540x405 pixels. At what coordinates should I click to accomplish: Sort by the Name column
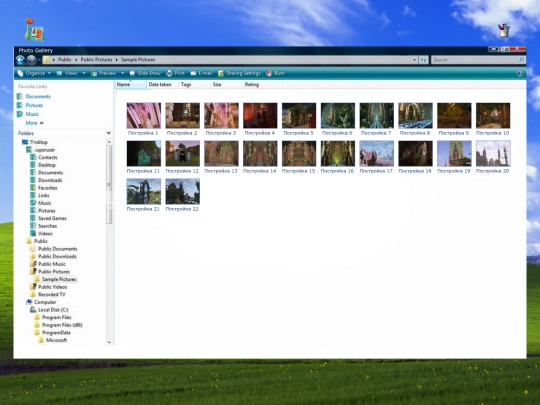pyautogui.click(x=130, y=84)
